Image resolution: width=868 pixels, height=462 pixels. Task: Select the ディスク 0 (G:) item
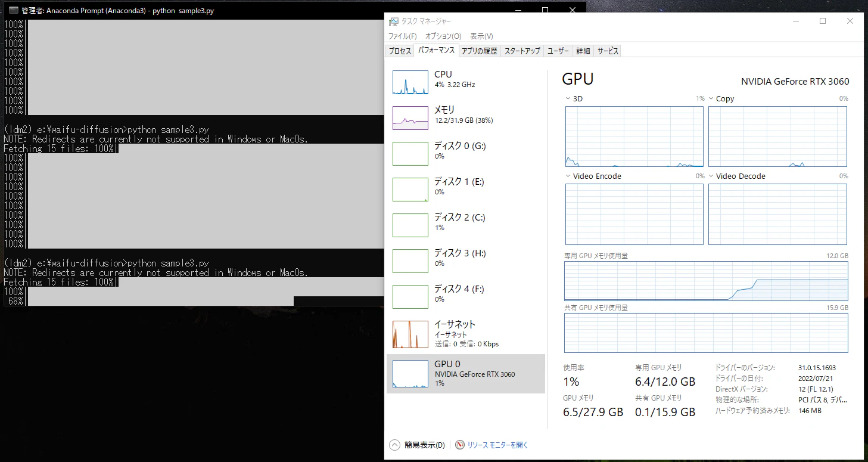tap(466, 154)
